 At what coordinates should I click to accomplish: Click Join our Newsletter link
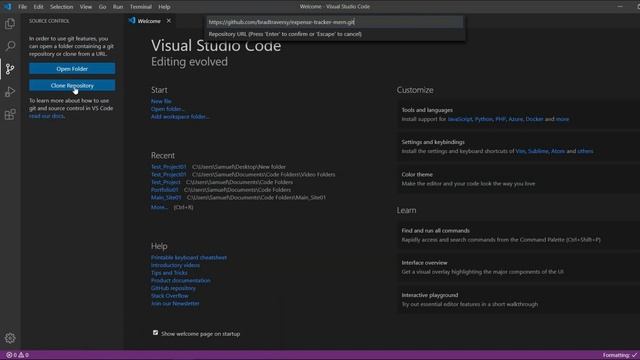coord(176,304)
